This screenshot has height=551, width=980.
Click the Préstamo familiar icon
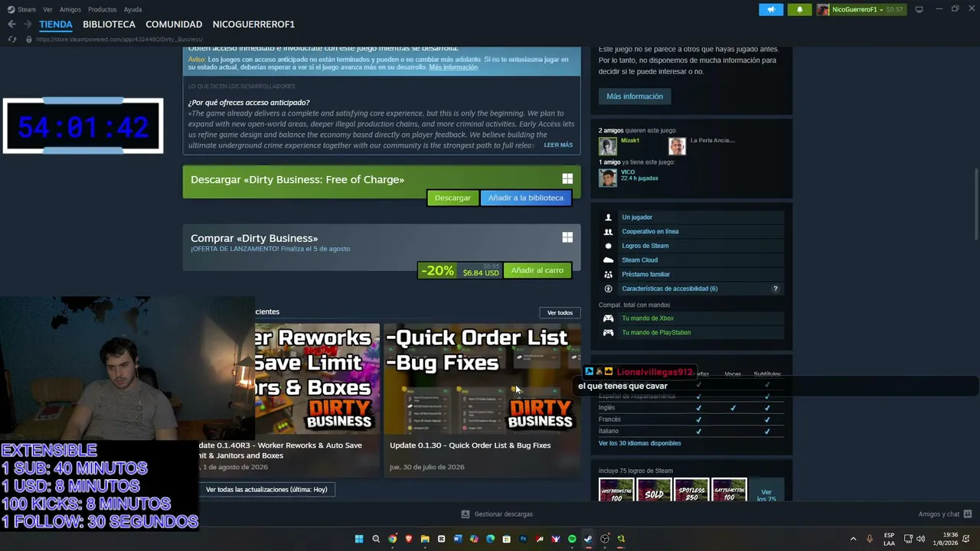609,274
